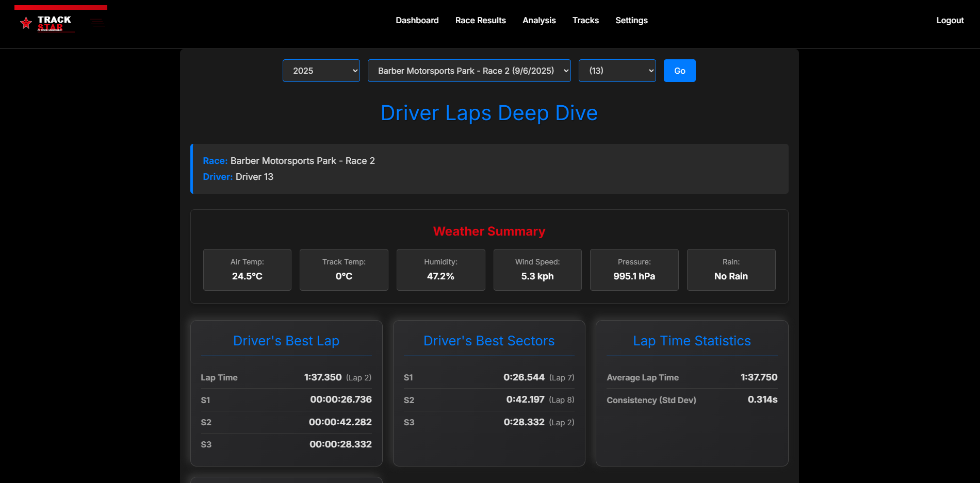The width and height of the screenshot is (980, 483).
Task: Navigate to Tracks page
Action: point(585,20)
